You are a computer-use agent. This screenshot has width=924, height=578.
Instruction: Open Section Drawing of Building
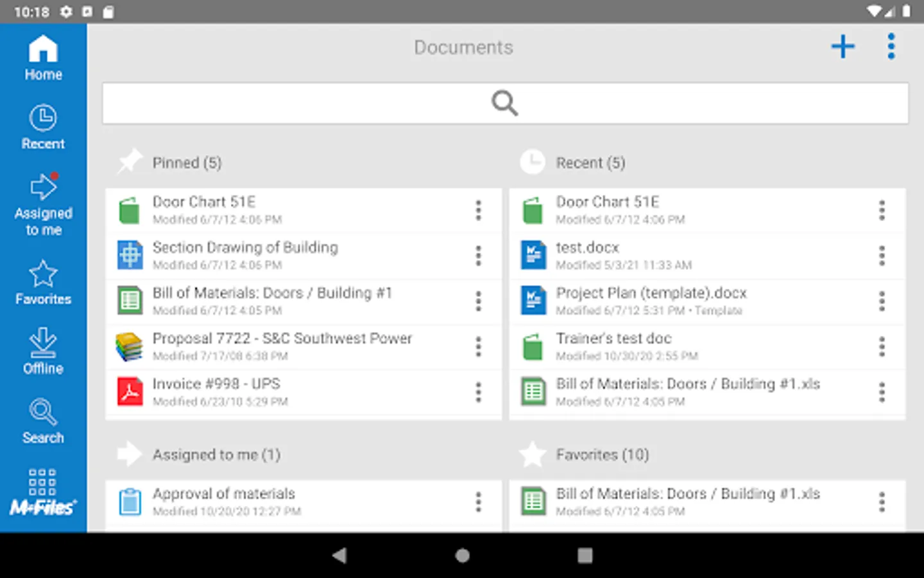(x=304, y=256)
